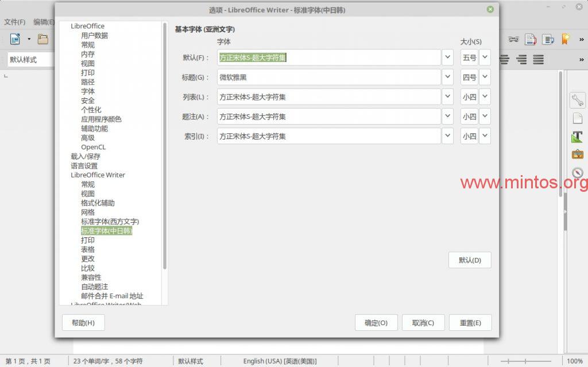
Task: Click the Insert Hyperlink chain icon
Action: pyautogui.click(x=513, y=39)
